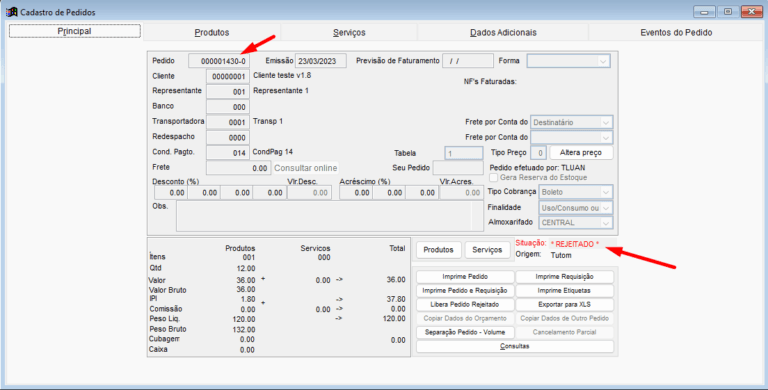Click Separação Pedido - Volume button
The width and height of the screenshot is (768, 390).
coord(465,332)
